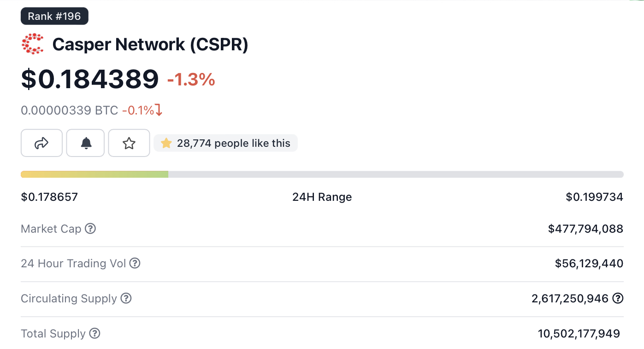The width and height of the screenshot is (644, 349).
Task: Click the $477,794,088 market cap value
Action: (585, 229)
